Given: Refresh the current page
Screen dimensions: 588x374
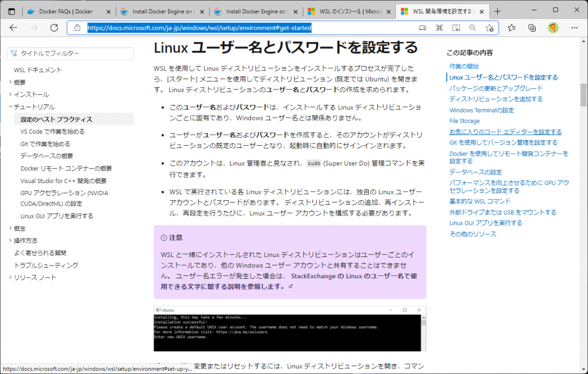Looking at the screenshot, I should pyautogui.click(x=55, y=28).
